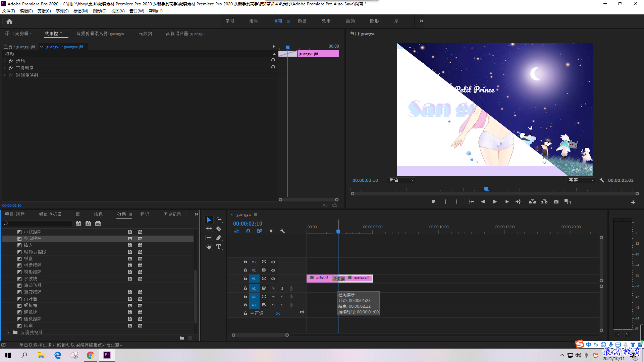
Task: Open Program monitor wrench settings
Action: pos(602,180)
